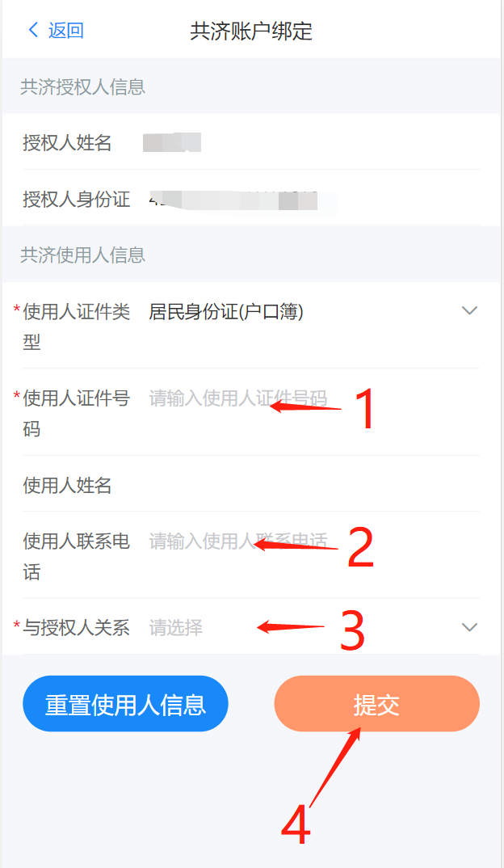Click the red number 4 annotation
The width and height of the screenshot is (504, 868).
click(x=296, y=824)
